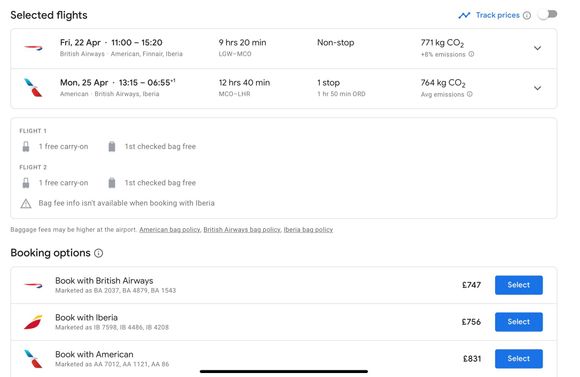Click the American Airlines logo on return flight
Screen dimensions: 580x377
(x=33, y=88)
